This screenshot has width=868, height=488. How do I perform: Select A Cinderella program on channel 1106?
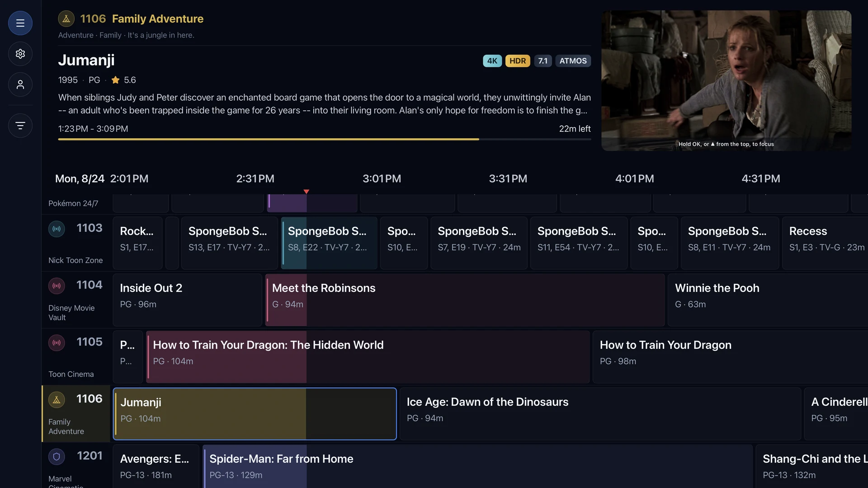pos(836,414)
